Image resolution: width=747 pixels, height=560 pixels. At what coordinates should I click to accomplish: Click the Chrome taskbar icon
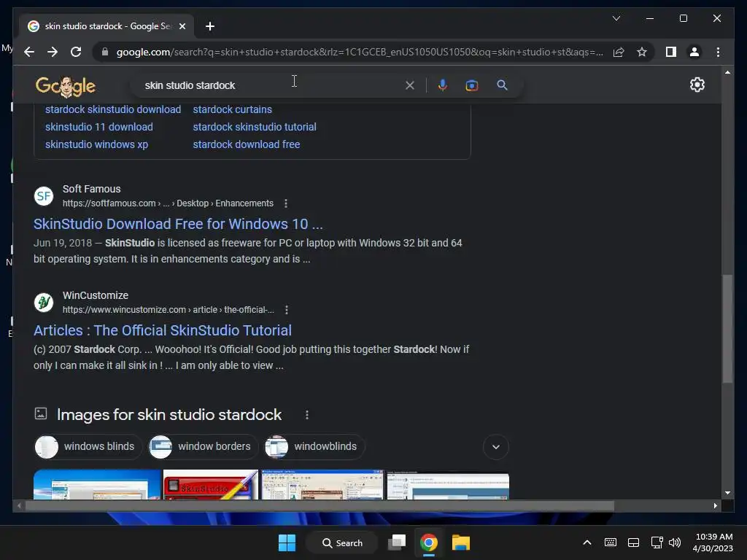point(429,542)
